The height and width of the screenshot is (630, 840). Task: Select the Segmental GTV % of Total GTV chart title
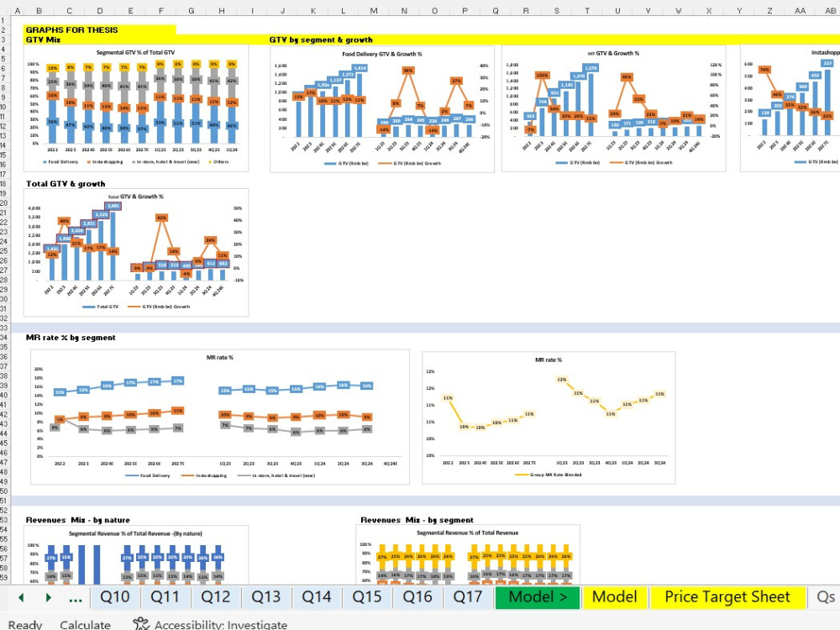point(135,52)
